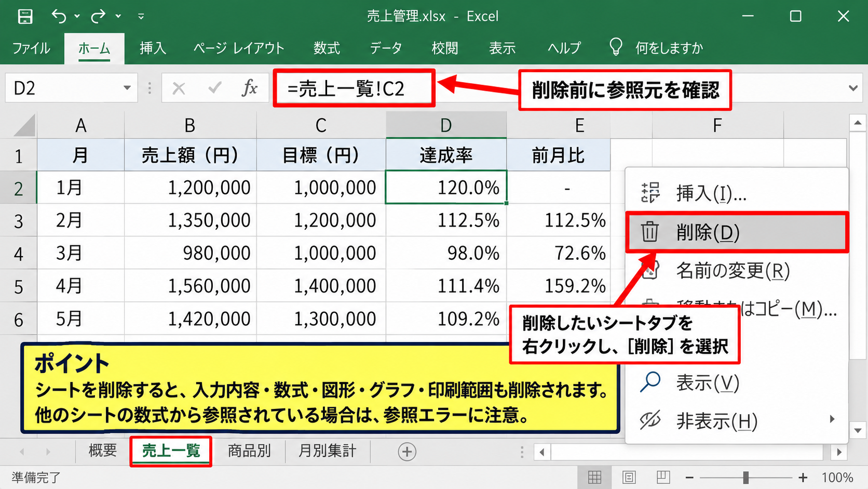
Task: Open the データ ribbon tab
Action: pyautogui.click(x=386, y=48)
